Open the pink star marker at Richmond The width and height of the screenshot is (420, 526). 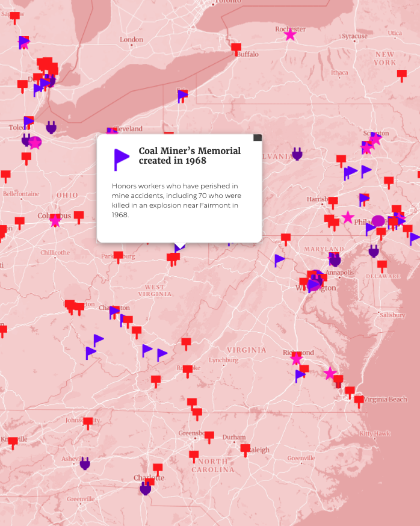point(296,359)
